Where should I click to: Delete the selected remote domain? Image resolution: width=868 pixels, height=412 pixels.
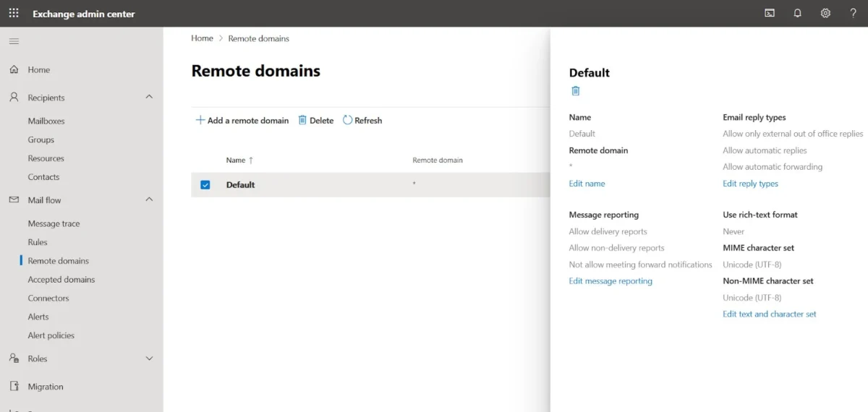[x=316, y=121]
